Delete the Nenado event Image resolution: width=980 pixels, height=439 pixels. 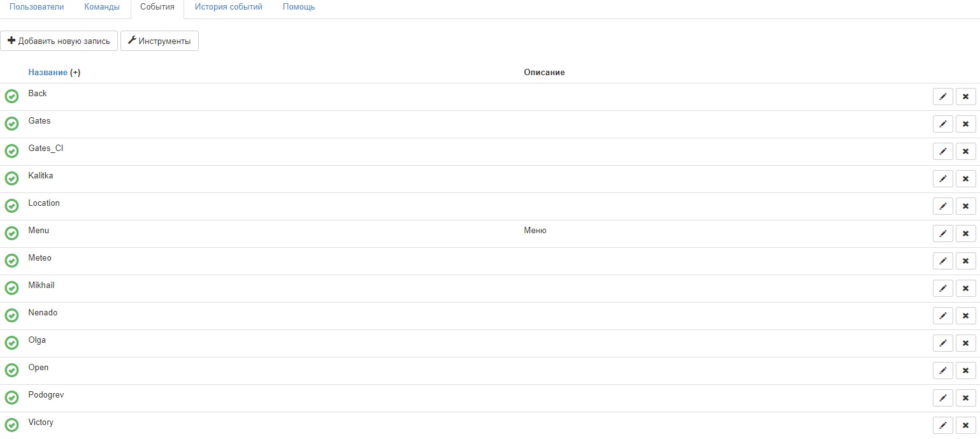pyautogui.click(x=965, y=316)
